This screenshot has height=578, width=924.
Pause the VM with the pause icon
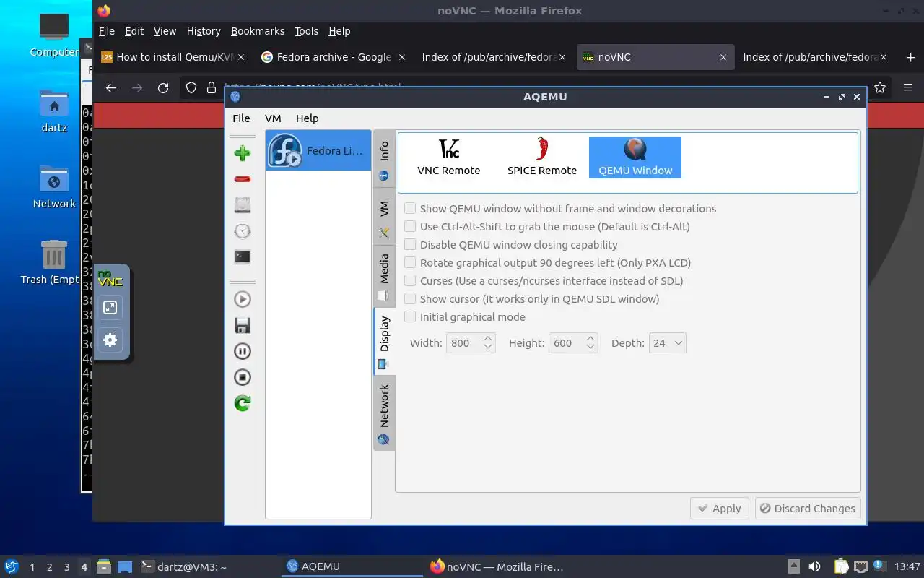243,351
